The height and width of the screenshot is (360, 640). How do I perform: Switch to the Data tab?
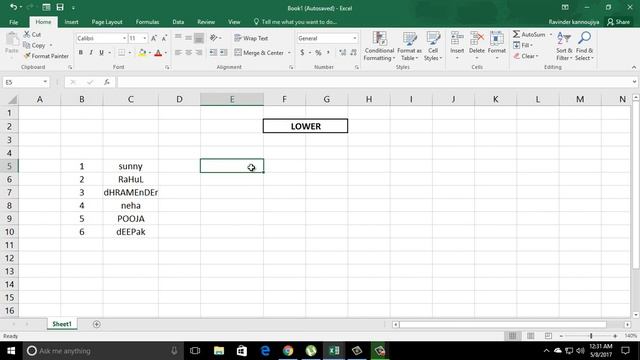coord(178,22)
